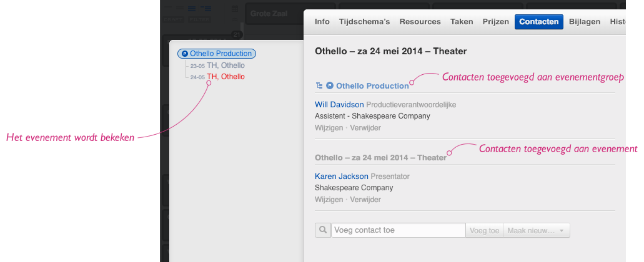The image size is (644, 262).
Task: Click Verwijder under Will Davidson
Action: tap(365, 128)
